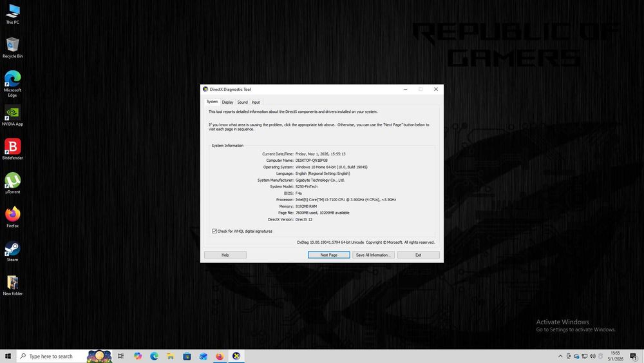The image size is (644, 363).
Task: Open the notification center icon
Action: [x=634, y=356]
